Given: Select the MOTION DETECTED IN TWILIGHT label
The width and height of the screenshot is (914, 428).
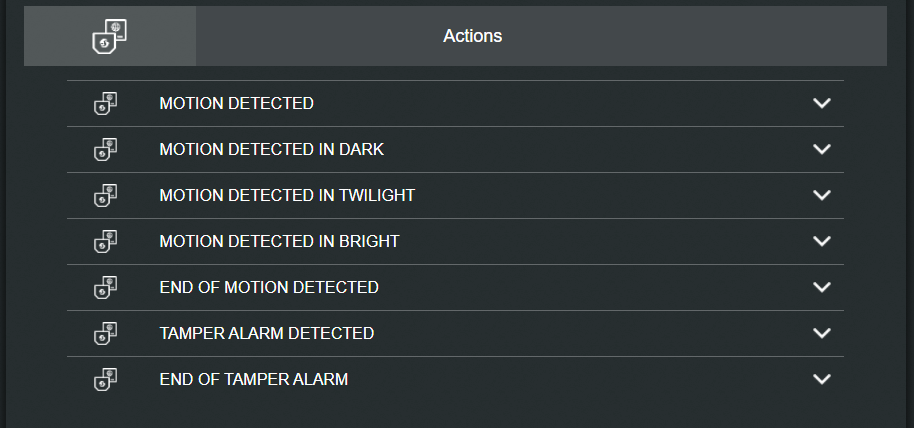Looking at the screenshot, I should (286, 195).
